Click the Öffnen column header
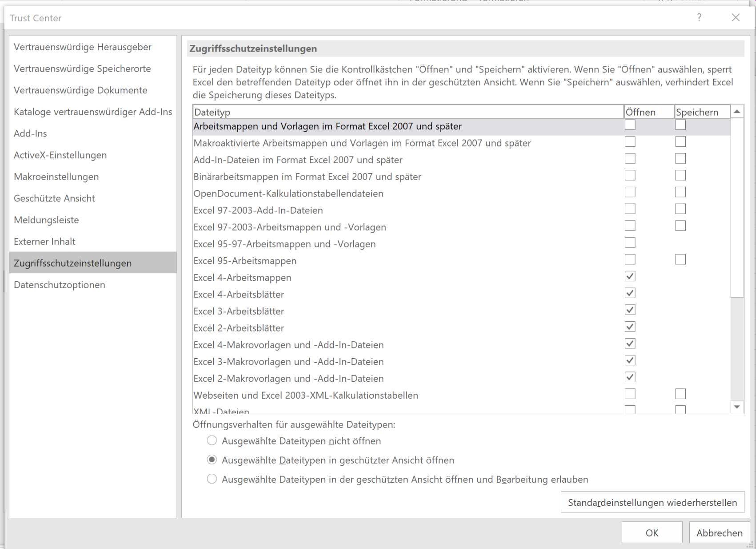 pyautogui.click(x=649, y=112)
